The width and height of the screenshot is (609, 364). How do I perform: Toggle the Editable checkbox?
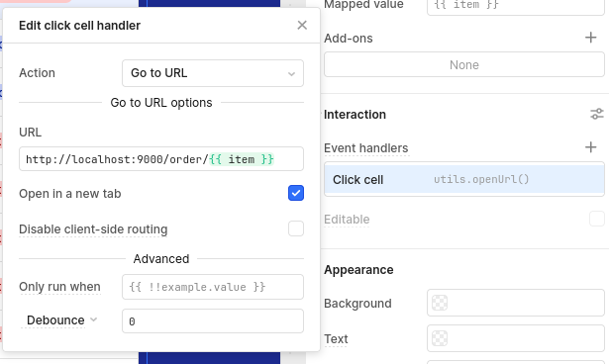[x=596, y=219]
